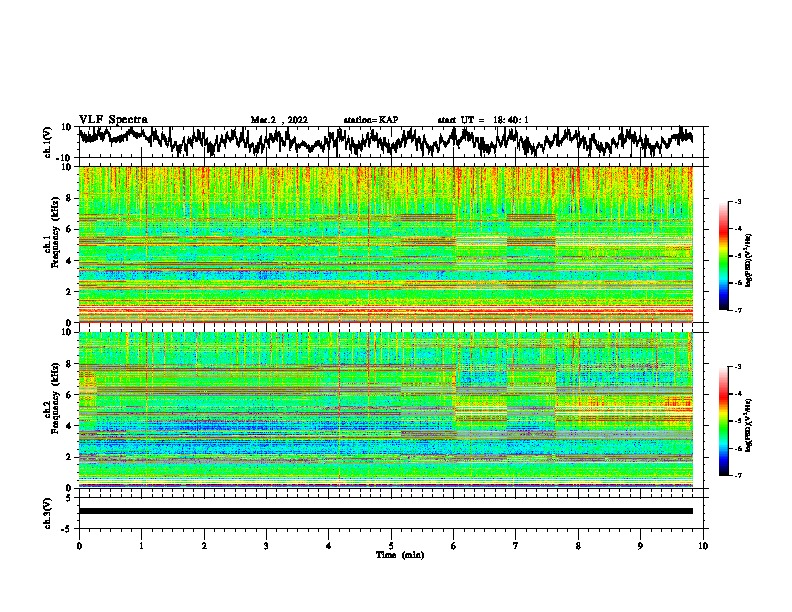Click time axis tick label "0"
This screenshot has height=612, width=792.
click(x=79, y=546)
